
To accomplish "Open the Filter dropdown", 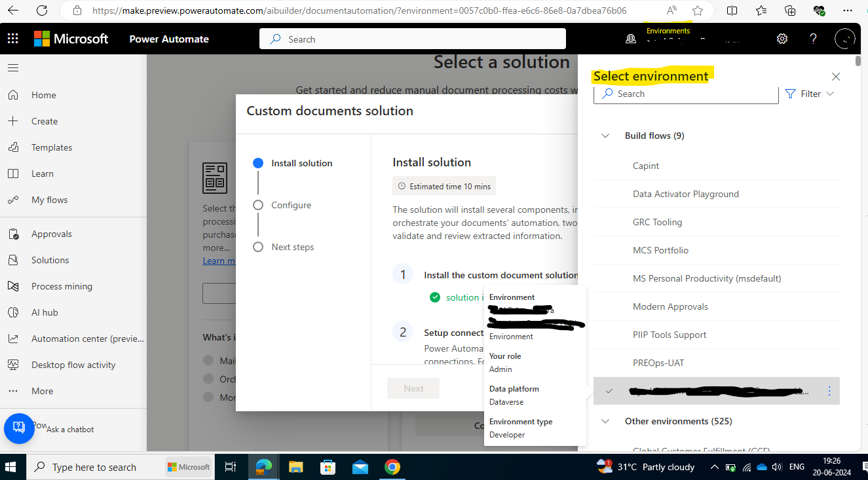I will tap(810, 94).
